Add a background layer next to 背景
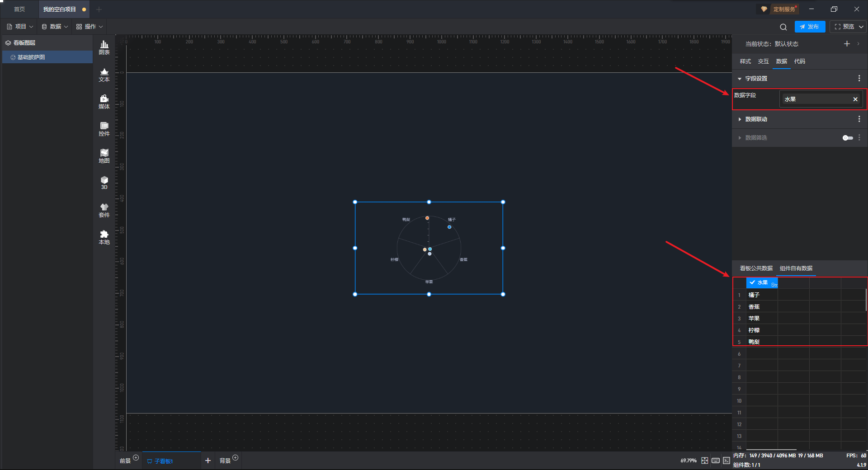Image resolution: width=868 pixels, height=470 pixels. (235, 458)
